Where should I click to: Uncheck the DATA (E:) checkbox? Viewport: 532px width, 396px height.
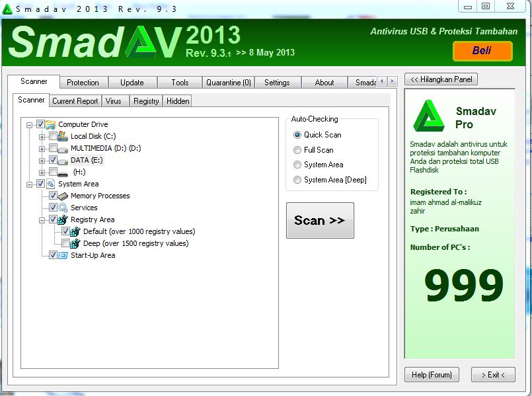coord(53,160)
